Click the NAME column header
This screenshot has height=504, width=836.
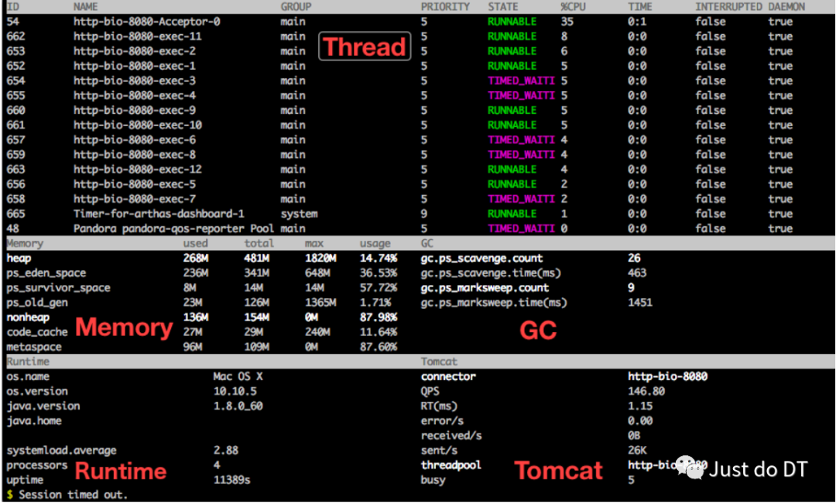click(85, 7)
